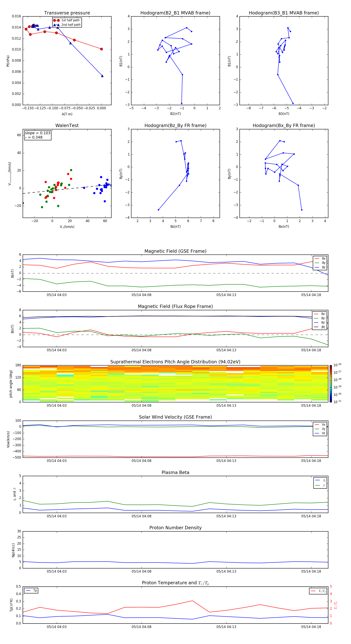Click the 'Magnetic Field (GSE Frame)' title

[175, 251]
